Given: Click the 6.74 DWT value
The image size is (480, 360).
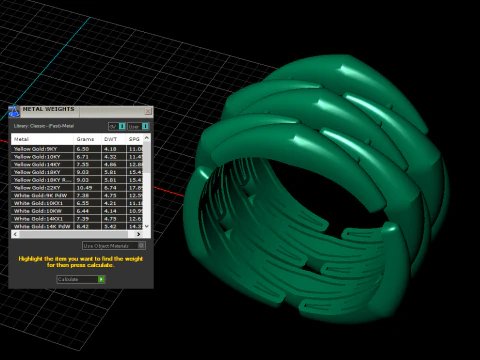Looking at the screenshot, I should tap(110, 188).
